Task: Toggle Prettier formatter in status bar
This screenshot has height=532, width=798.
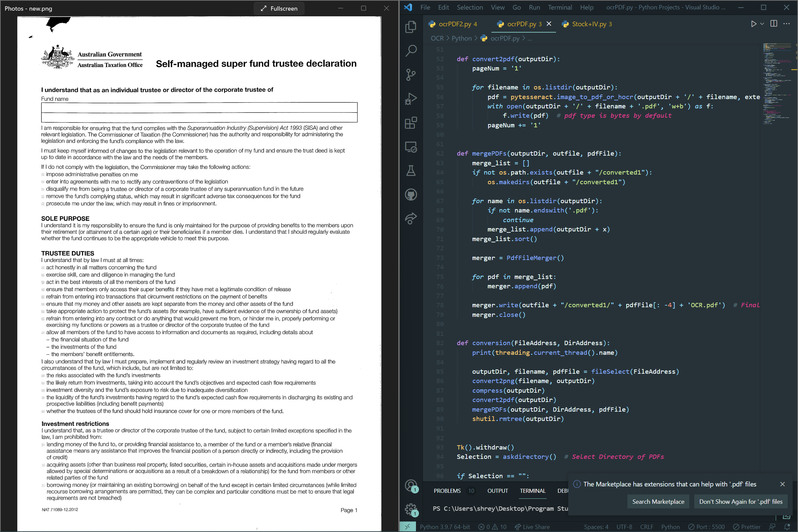Action: click(x=746, y=527)
